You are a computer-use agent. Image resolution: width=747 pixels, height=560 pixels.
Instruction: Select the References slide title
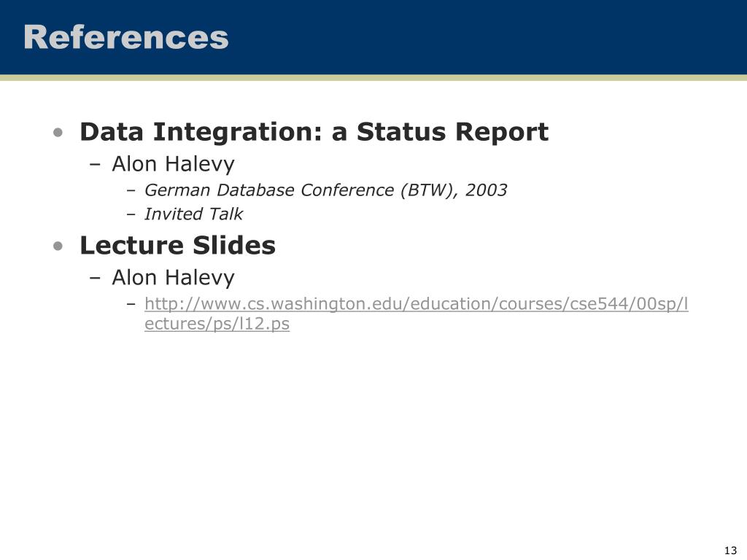click(126, 37)
